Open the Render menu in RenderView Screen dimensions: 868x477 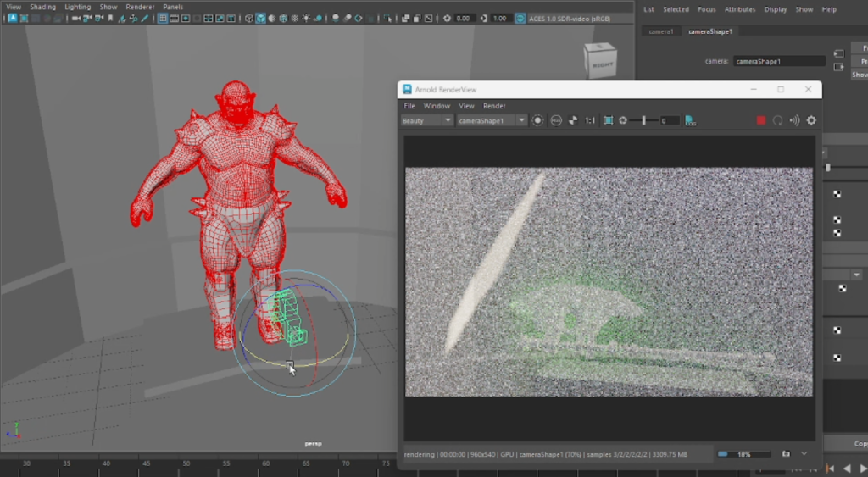click(x=494, y=106)
